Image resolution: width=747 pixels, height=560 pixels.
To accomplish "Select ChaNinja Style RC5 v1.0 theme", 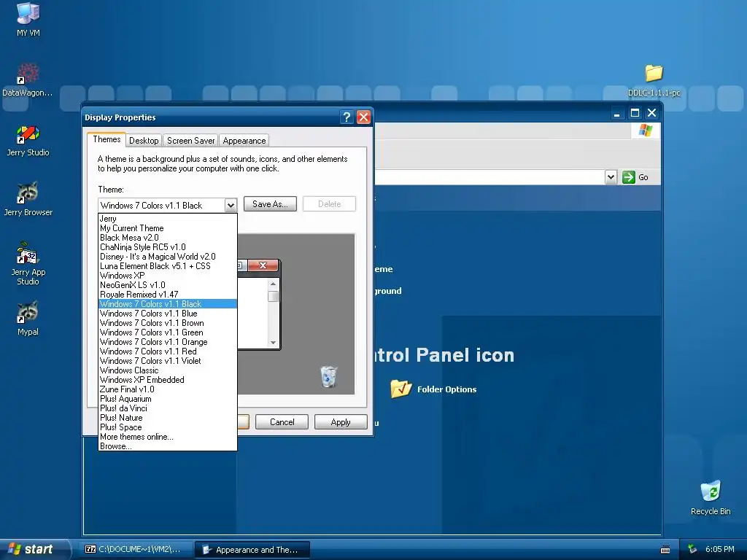I will tap(168, 247).
